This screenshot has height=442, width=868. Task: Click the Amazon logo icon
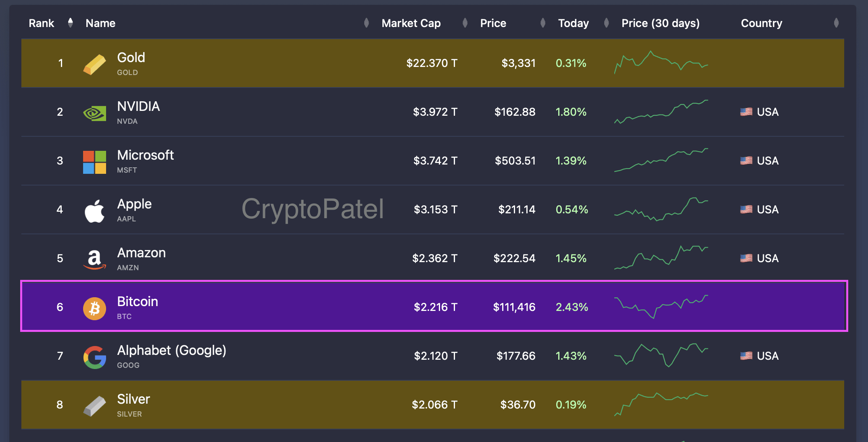(x=94, y=260)
